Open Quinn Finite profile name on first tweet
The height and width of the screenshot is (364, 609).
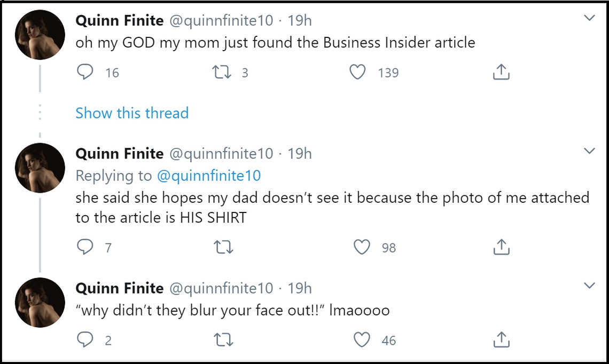(x=120, y=20)
